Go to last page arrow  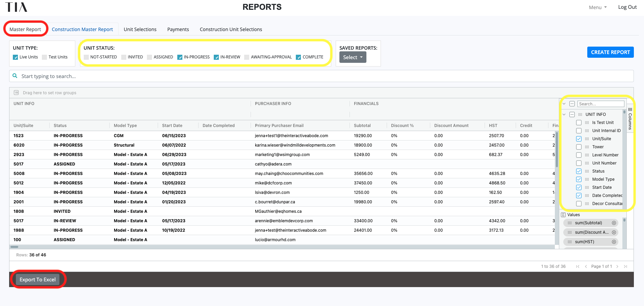click(x=625, y=266)
